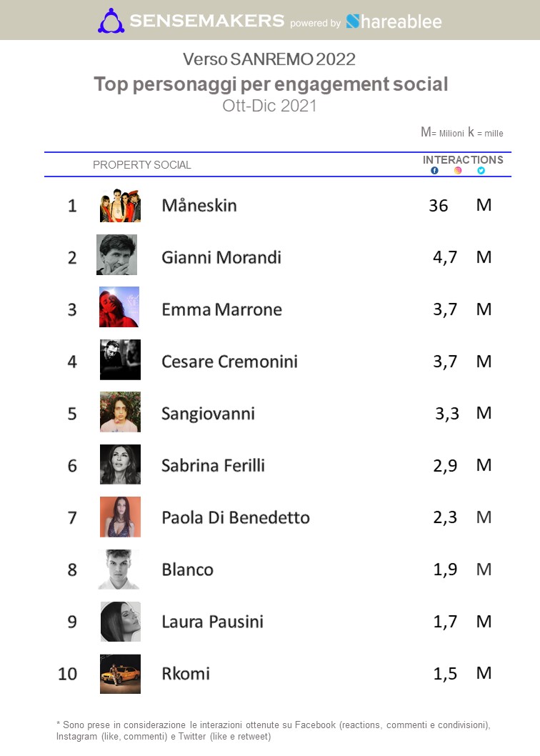Open Cesare Cremonini's profile picture
Screen dimensions: 540x756
point(120,359)
